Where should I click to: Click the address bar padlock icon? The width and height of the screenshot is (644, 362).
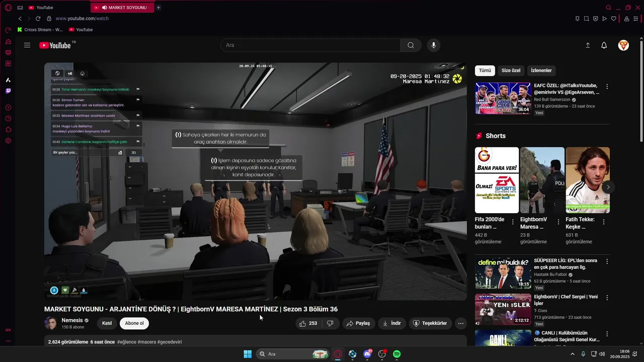tap(49, 19)
